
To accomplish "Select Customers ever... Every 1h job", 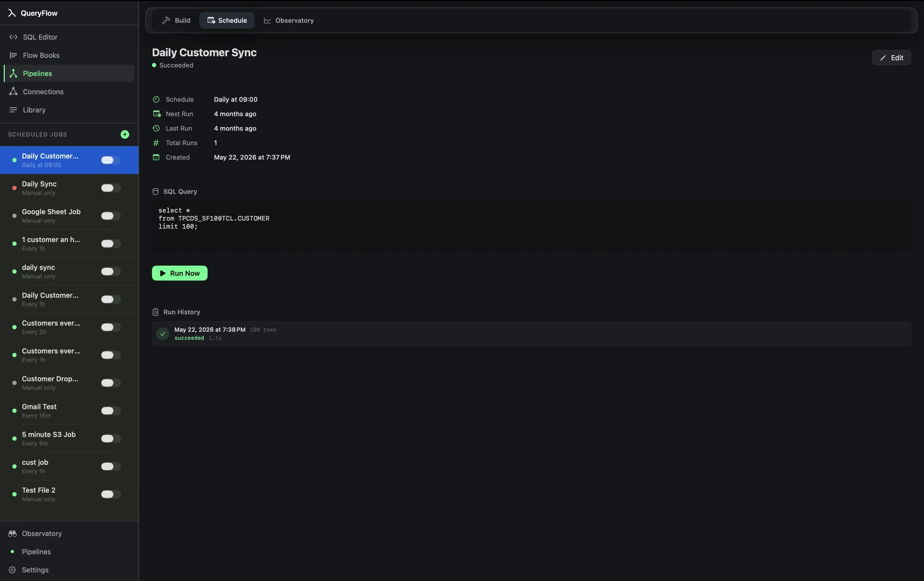I will 69,355.
